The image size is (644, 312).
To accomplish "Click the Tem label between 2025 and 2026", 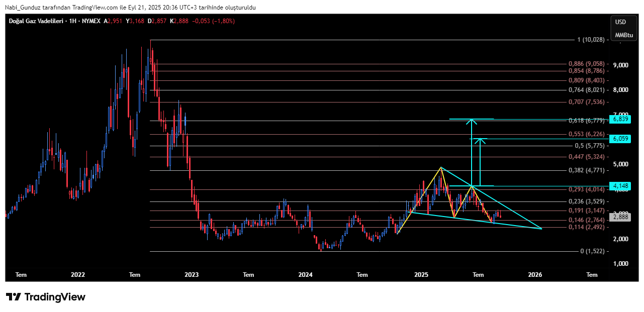I will (478, 275).
